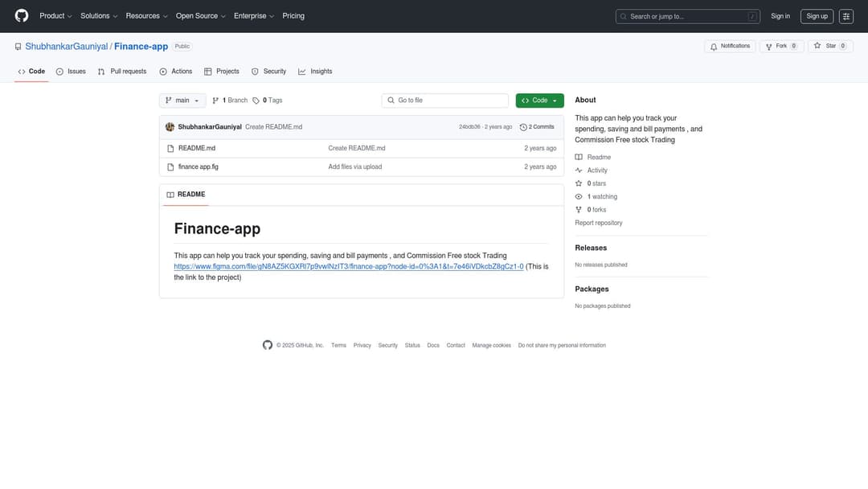
Task: Click the README.md file icon
Action: pyautogui.click(x=170, y=149)
